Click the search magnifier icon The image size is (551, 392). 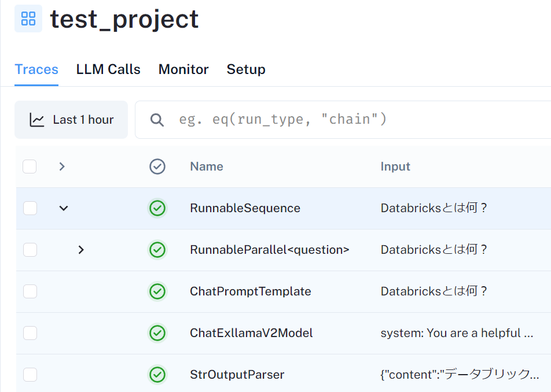157,120
